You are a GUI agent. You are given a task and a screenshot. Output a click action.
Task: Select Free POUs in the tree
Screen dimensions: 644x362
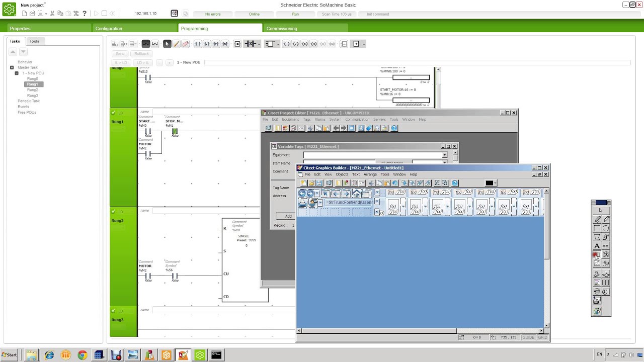click(x=27, y=112)
